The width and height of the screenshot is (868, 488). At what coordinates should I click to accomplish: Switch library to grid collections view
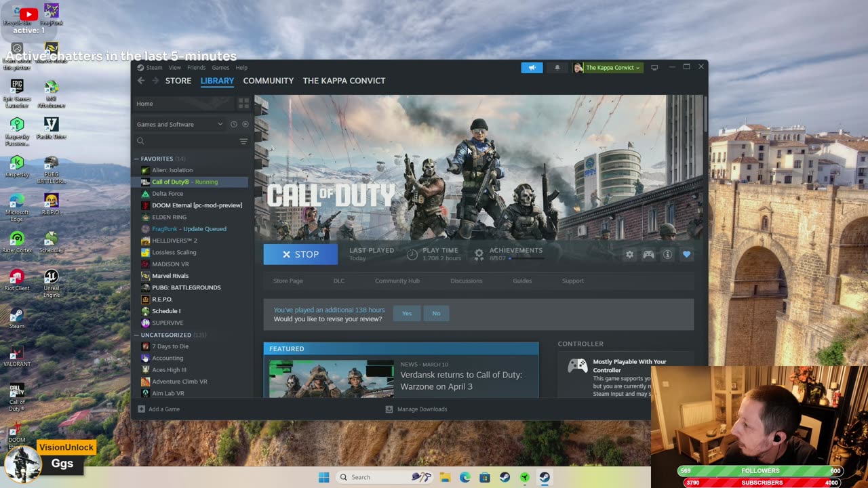(243, 104)
